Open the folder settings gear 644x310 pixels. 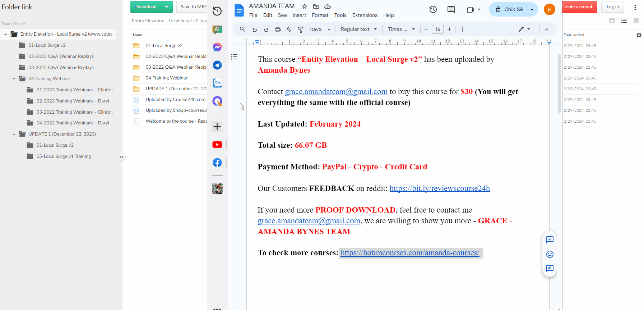click(639, 35)
